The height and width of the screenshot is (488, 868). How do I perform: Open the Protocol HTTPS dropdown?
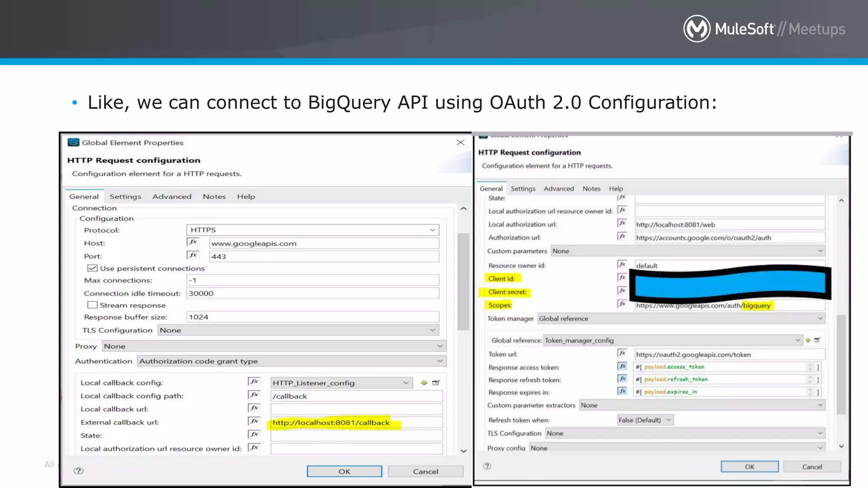point(313,230)
